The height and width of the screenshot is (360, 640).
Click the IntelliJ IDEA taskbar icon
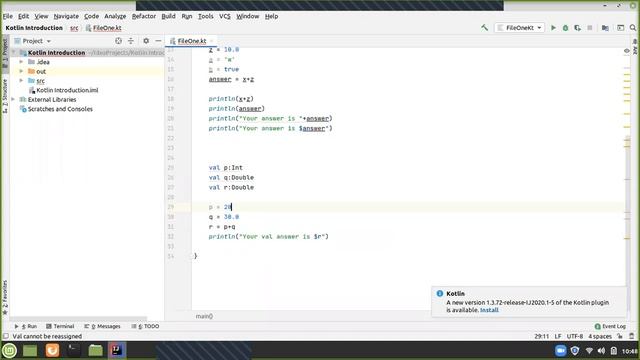[117, 350]
